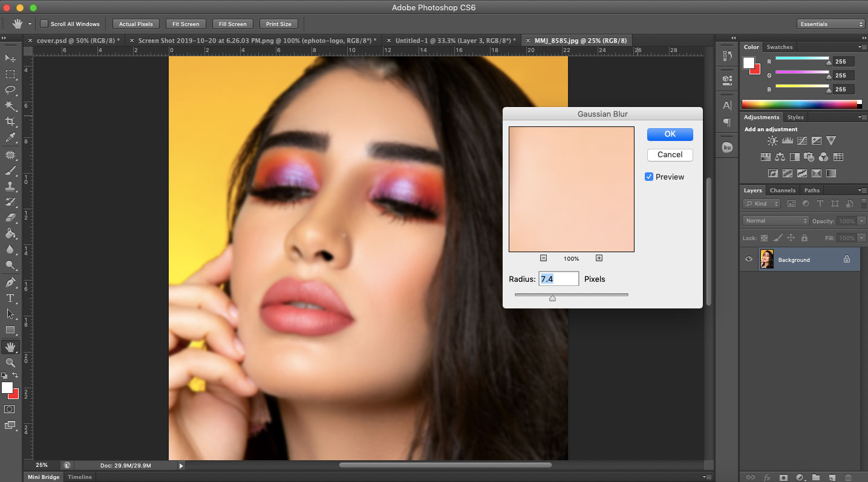
Task: Select the Rectangle shape tool
Action: click(10, 330)
